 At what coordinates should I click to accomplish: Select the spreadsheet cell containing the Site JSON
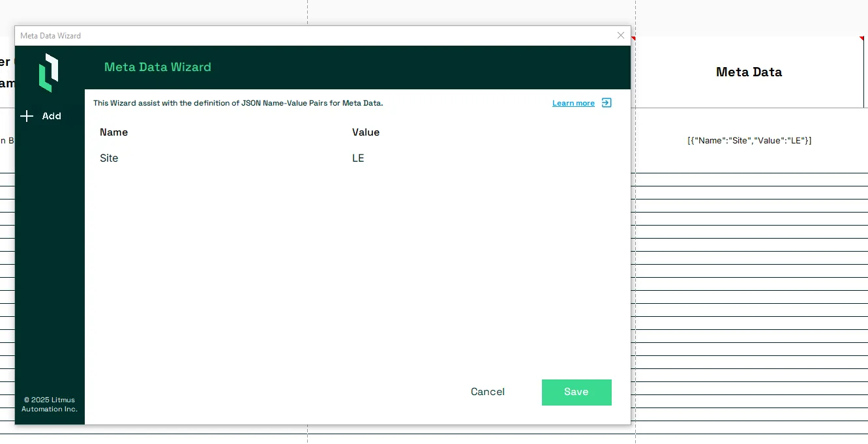click(749, 140)
